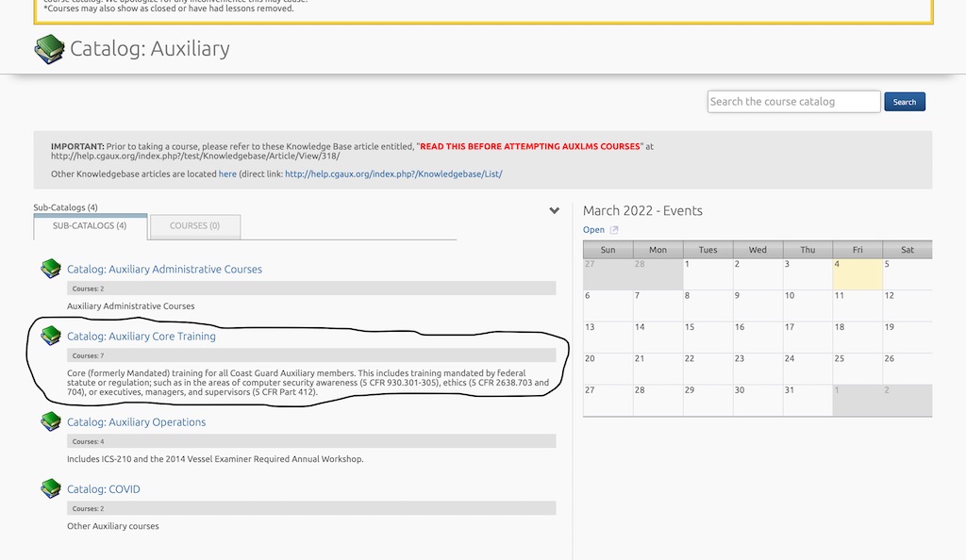
Task: Click the Catalog: Auxiliary header book icon
Action: point(49,49)
